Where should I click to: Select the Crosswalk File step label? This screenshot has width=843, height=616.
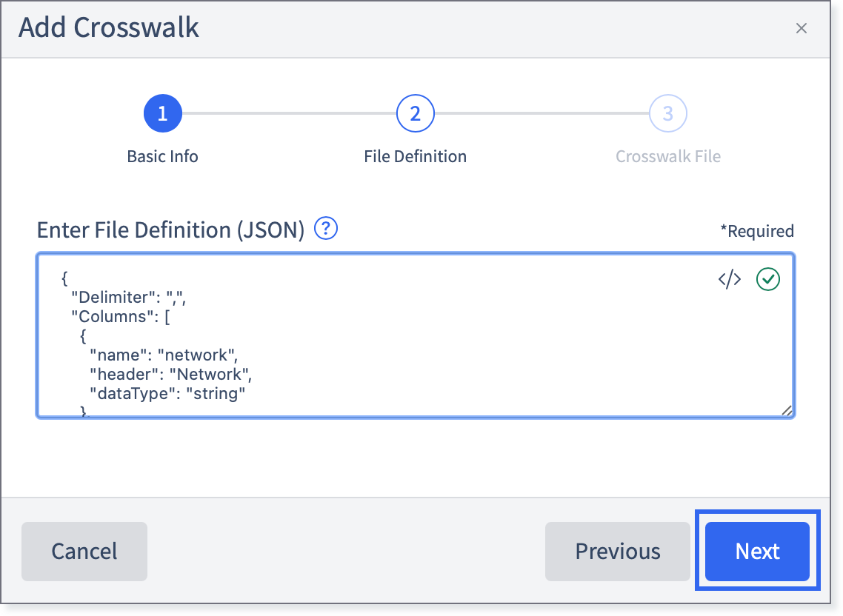[667, 156]
